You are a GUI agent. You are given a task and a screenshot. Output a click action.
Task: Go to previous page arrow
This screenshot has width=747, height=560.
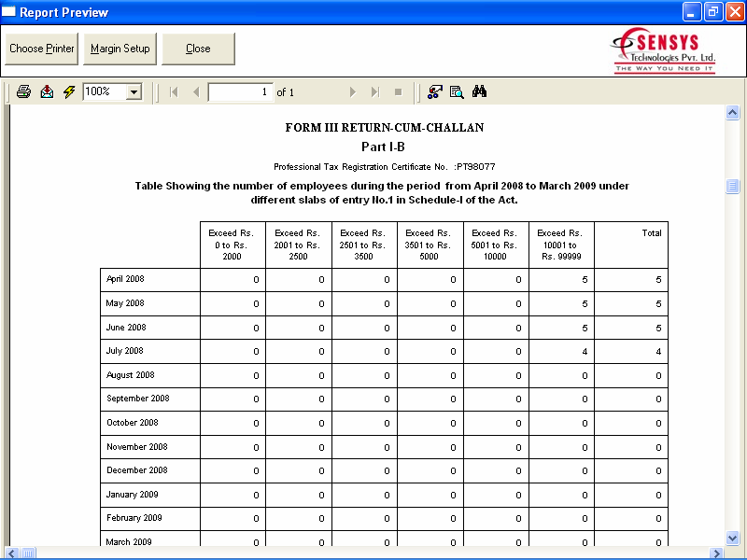point(196,91)
